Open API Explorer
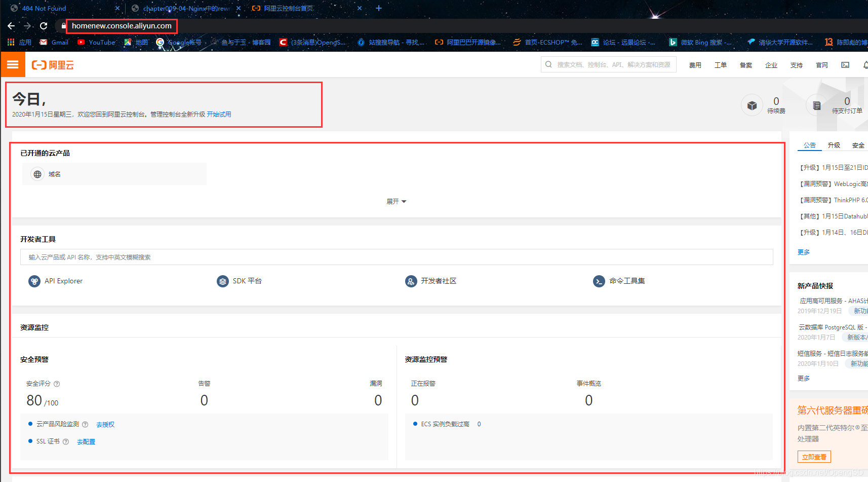 click(x=56, y=281)
